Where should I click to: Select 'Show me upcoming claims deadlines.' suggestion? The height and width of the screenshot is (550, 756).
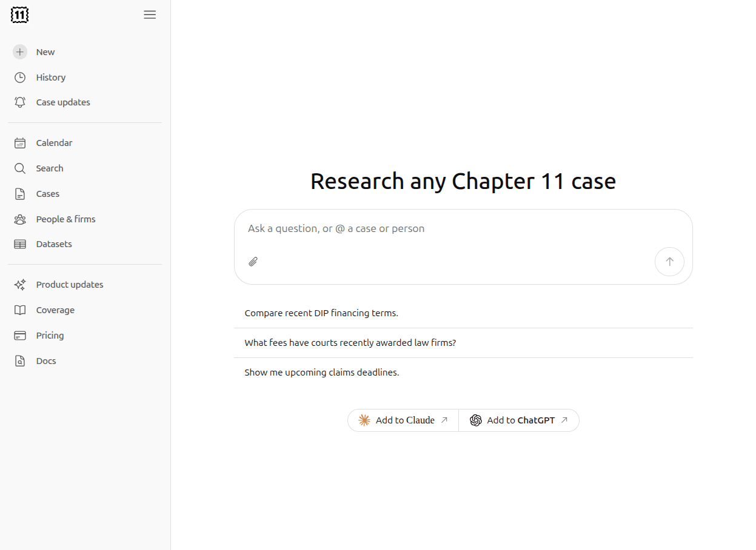[463, 373]
